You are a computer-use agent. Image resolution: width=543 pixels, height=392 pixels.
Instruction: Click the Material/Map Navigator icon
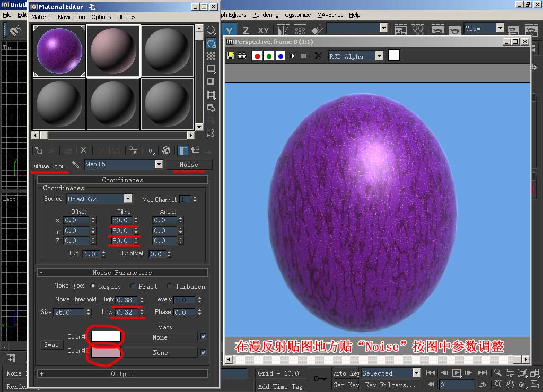pyautogui.click(x=211, y=133)
